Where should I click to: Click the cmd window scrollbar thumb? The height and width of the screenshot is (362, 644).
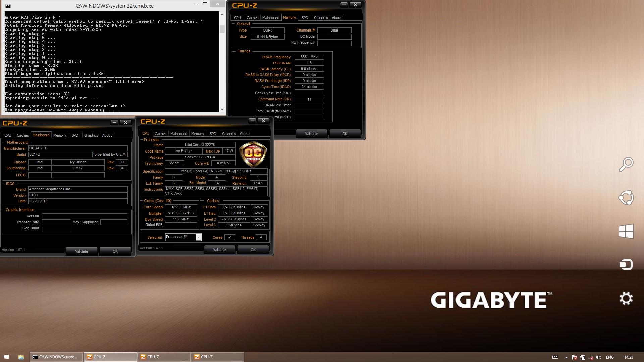tap(222, 29)
